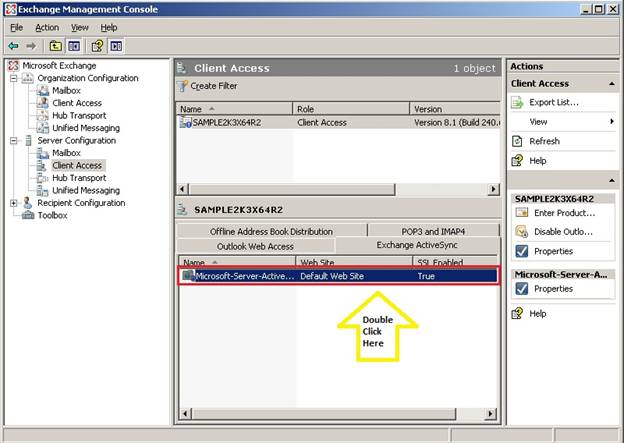Click server list horizontal scrollbar left arrow
This screenshot has height=443, width=624.
[183, 189]
